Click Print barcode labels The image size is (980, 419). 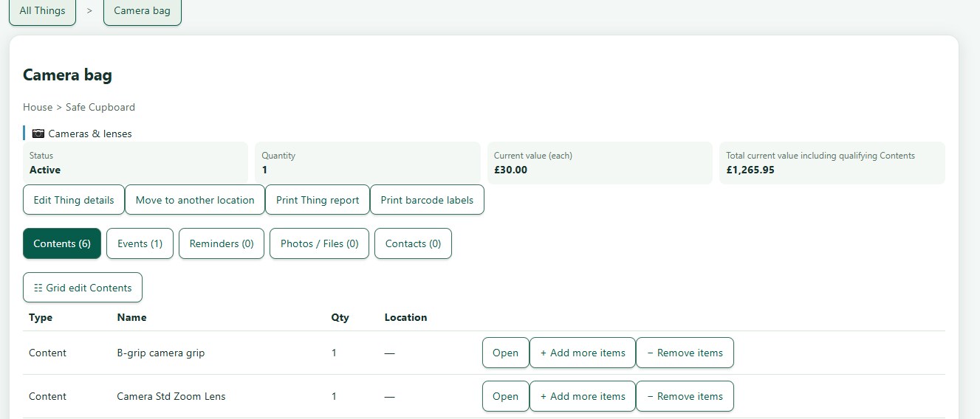[427, 200]
